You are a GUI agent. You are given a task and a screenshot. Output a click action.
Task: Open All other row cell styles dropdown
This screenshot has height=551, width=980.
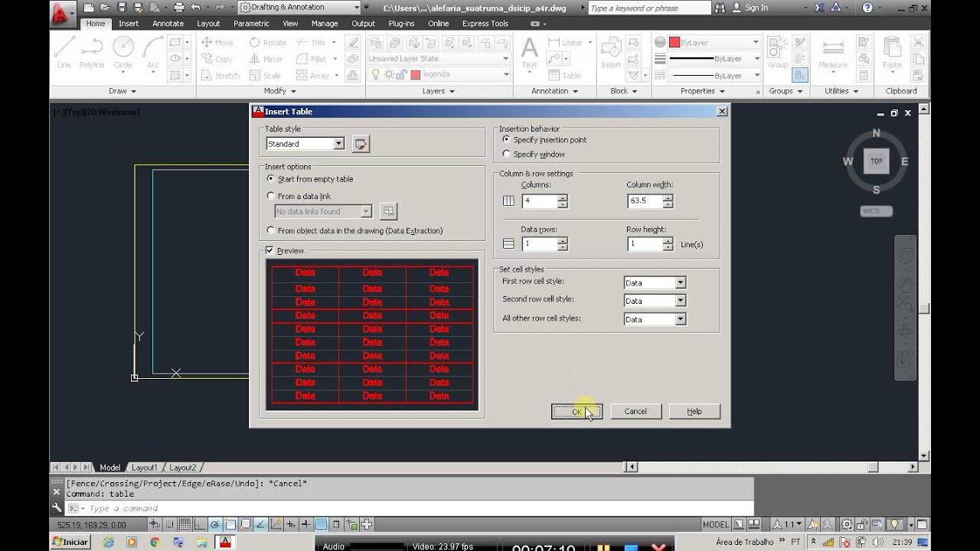[680, 319]
